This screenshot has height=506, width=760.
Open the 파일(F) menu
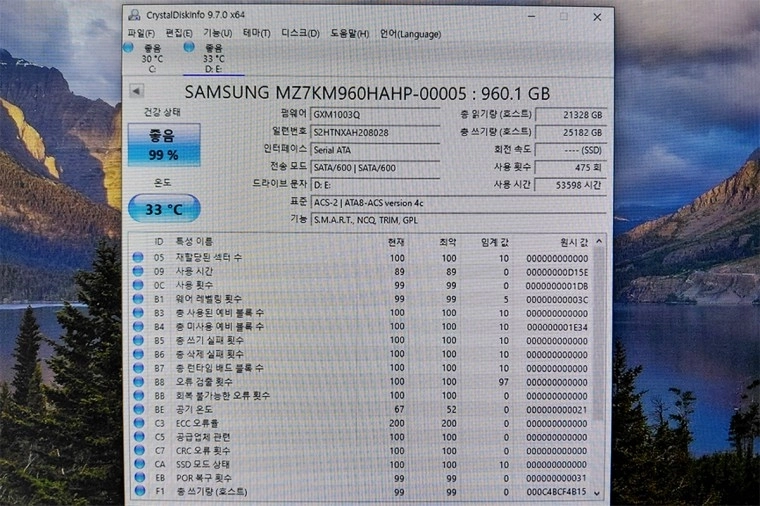(141, 33)
